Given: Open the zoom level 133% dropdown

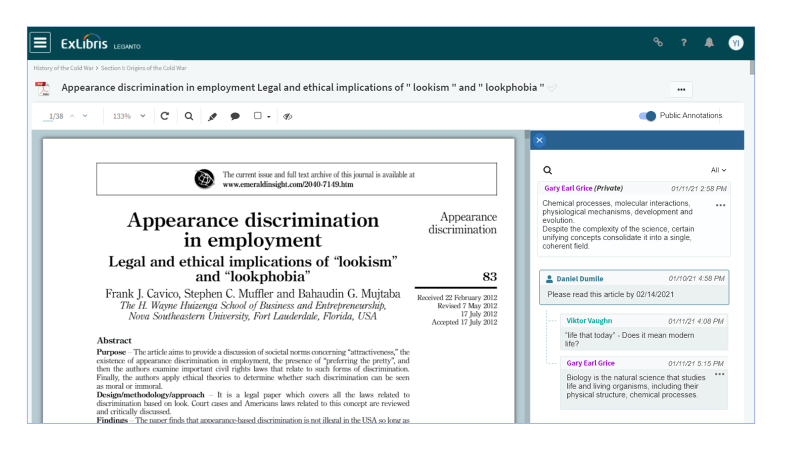Looking at the screenshot, I should pos(128,116).
